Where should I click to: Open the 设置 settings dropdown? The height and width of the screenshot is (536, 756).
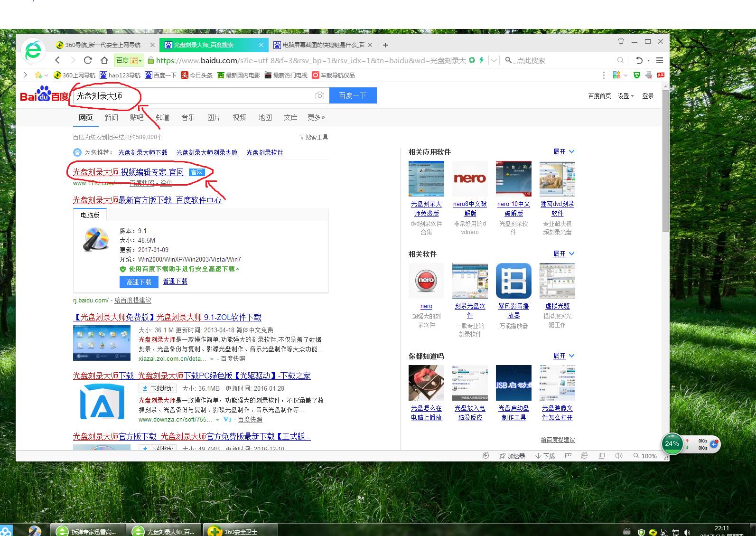point(625,96)
